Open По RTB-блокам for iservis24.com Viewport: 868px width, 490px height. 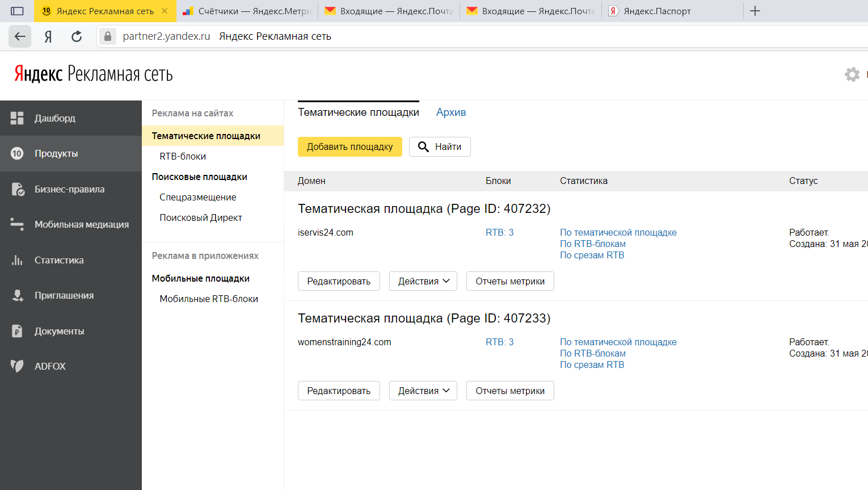click(593, 244)
